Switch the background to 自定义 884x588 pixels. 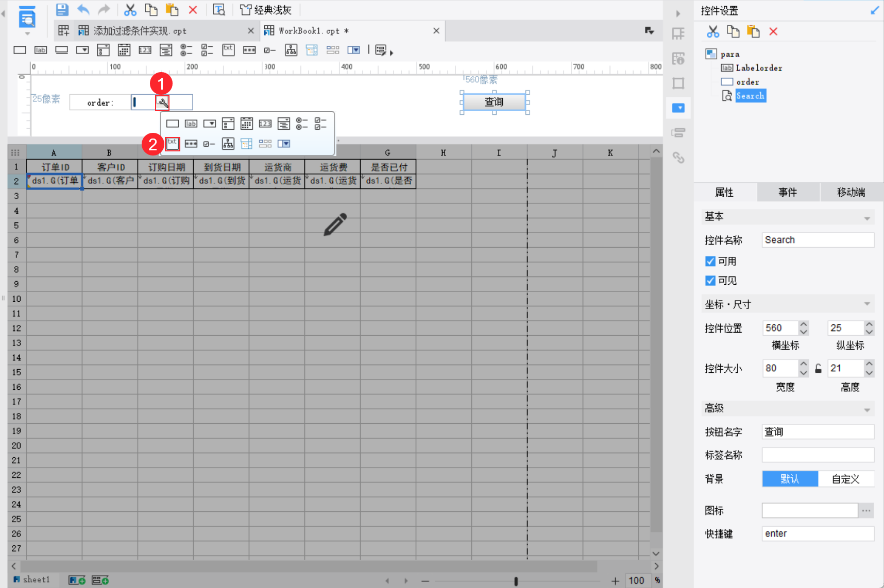[x=846, y=479]
